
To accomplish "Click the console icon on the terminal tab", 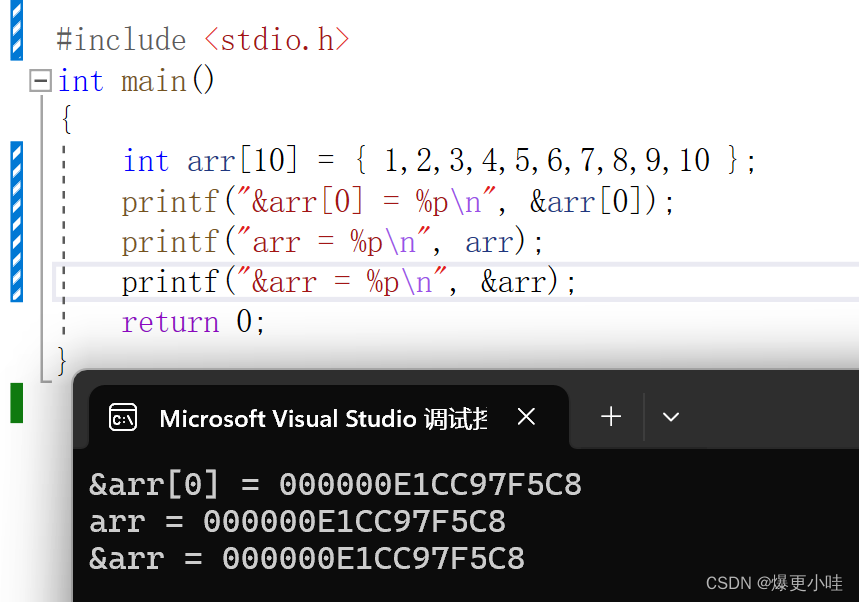I will click(x=123, y=417).
